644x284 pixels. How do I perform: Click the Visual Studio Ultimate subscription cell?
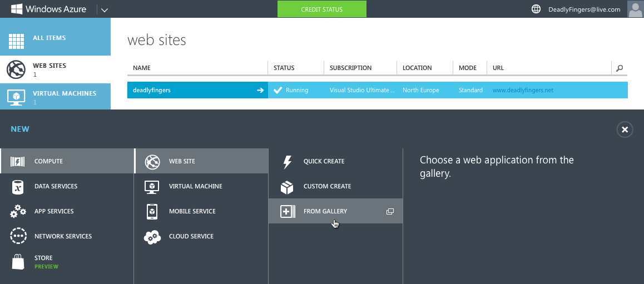pos(362,90)
